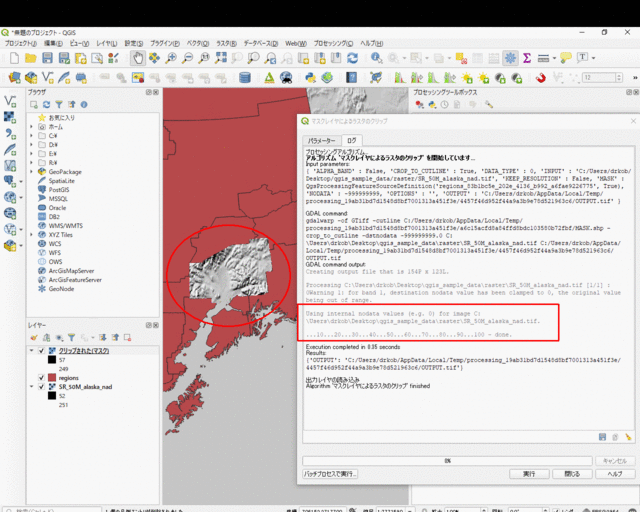
Task: Click the ヘルプ button in dialog
Action: pyautogui.click(x=615, y=474)
